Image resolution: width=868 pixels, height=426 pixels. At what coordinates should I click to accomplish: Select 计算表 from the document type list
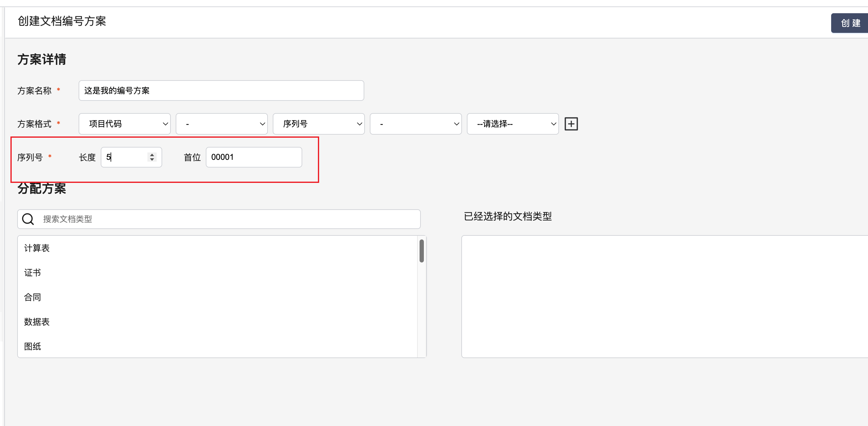(x=37, y=248)
